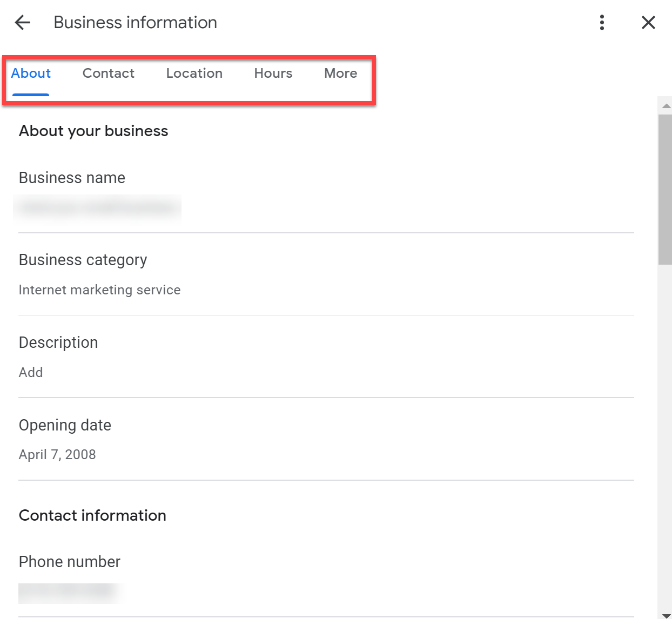The height and width of the screenshot is (619, 672).
Task: Click the Opening date field label
Action: (65, 425)
